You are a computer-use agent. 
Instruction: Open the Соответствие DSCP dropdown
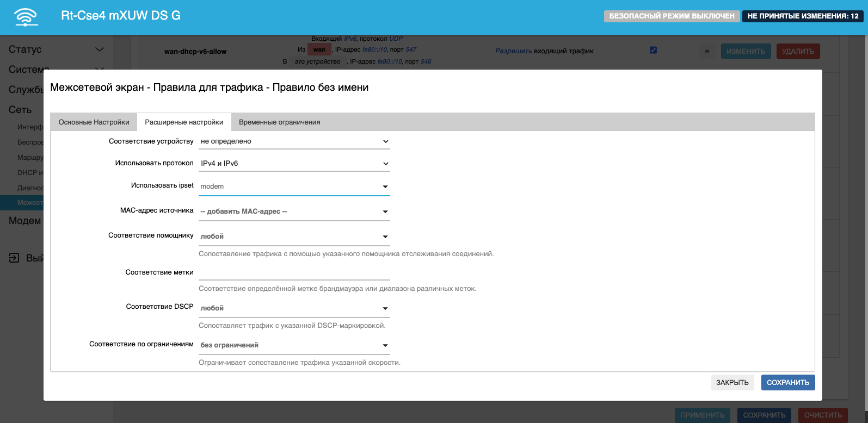pos(294,308)
